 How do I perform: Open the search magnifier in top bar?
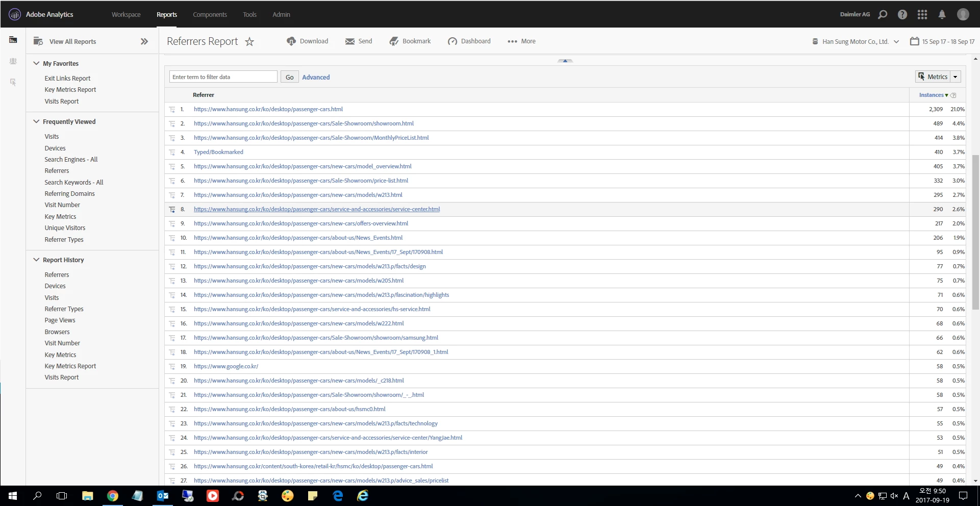(883, 14)
